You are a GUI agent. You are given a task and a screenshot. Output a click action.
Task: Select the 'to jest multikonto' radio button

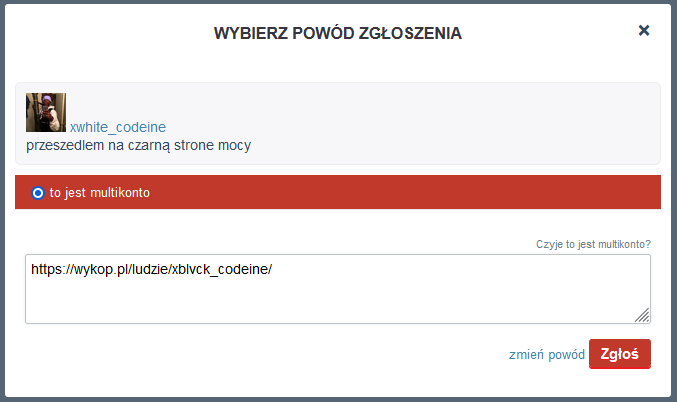(x=38, y=193)
